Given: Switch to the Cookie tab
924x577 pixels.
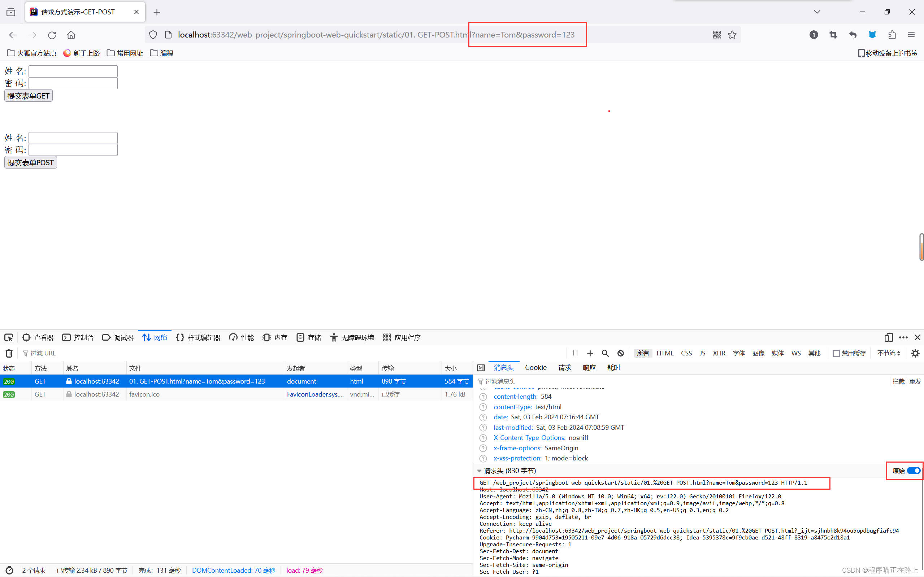Looking at the screenshot, I should pyautogui.click(x=535, y=367).
